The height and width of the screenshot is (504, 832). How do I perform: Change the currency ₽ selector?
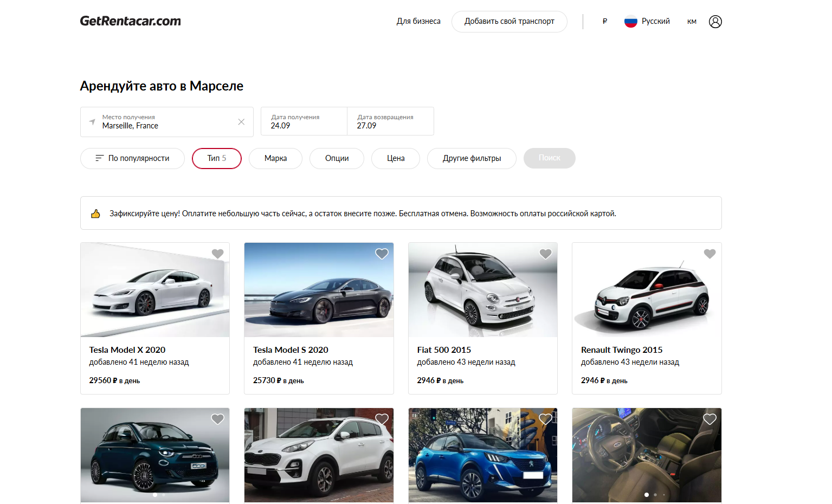pos(604,22)
